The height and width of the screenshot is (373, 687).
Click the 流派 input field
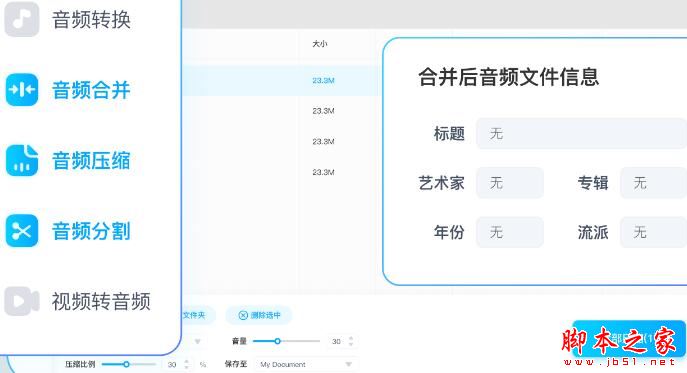(x=653, y=232)
